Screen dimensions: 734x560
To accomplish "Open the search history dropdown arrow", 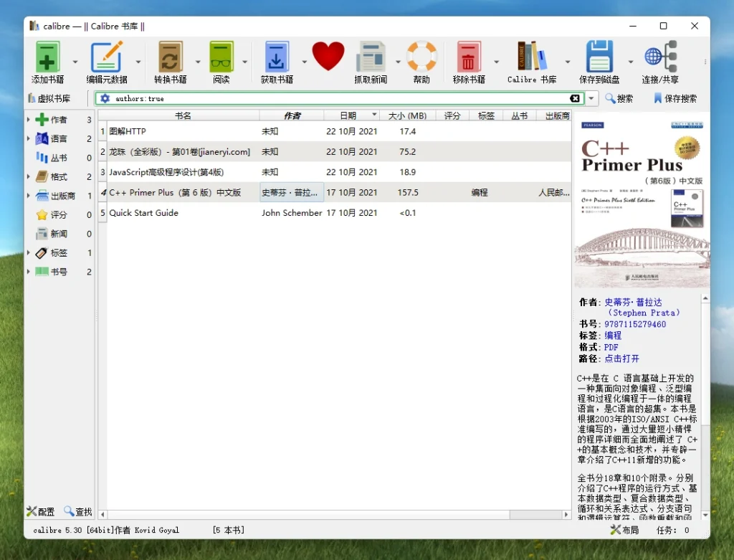I will 591,98.
